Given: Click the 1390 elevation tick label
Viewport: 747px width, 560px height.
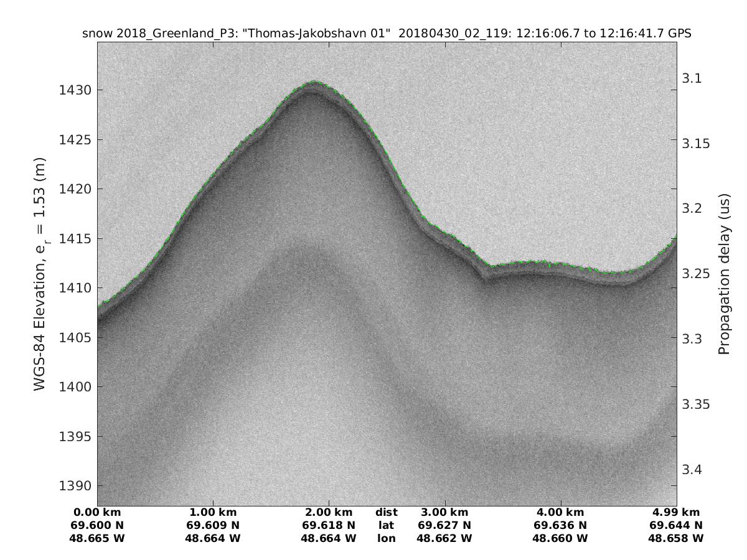Looking at the screenshot, I should (x=75, y=486).
